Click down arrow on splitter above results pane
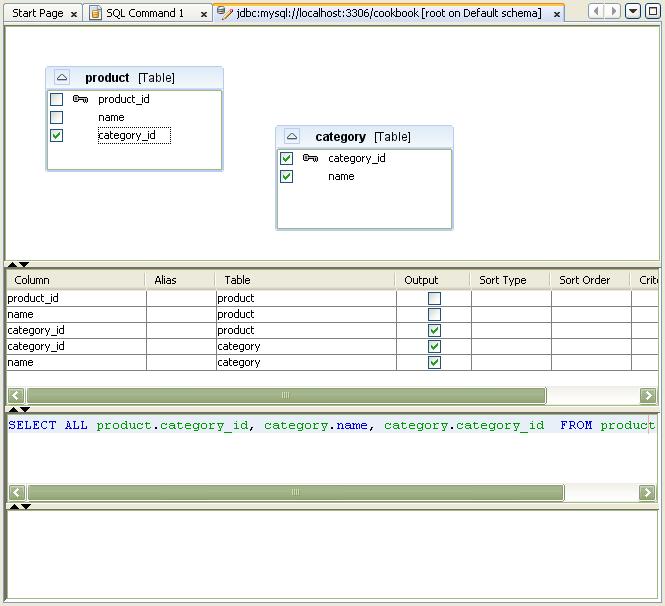Screen dimensions: 665x606 (26, 506)
